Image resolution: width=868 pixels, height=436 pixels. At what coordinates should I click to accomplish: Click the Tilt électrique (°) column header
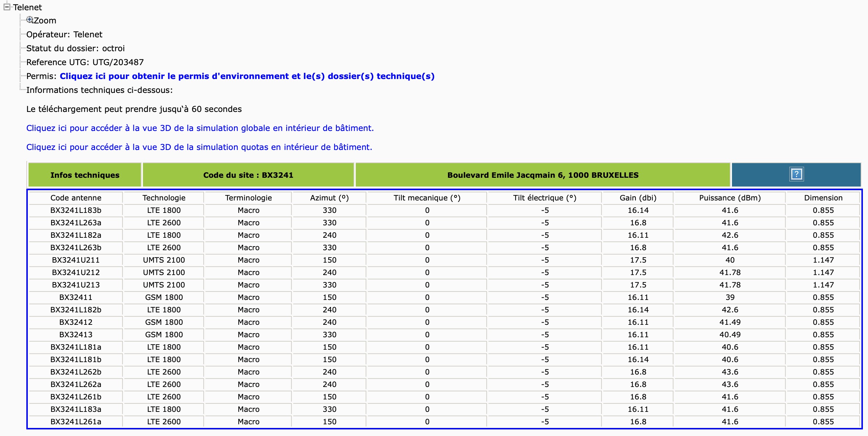pos(545,198)
